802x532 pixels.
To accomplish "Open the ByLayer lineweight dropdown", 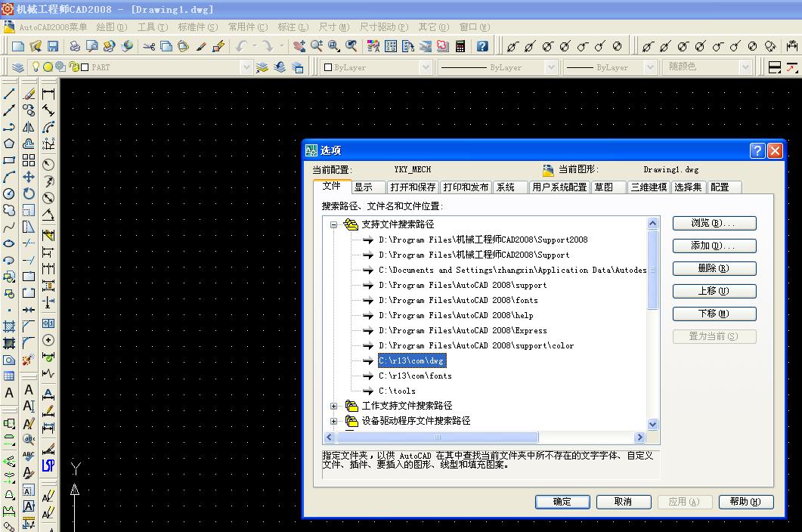I will pos(650,67).
